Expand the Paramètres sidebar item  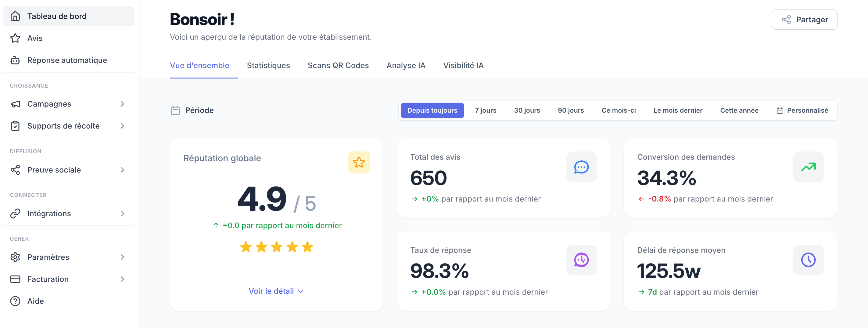pyautogui.click(x=69, y=257)
